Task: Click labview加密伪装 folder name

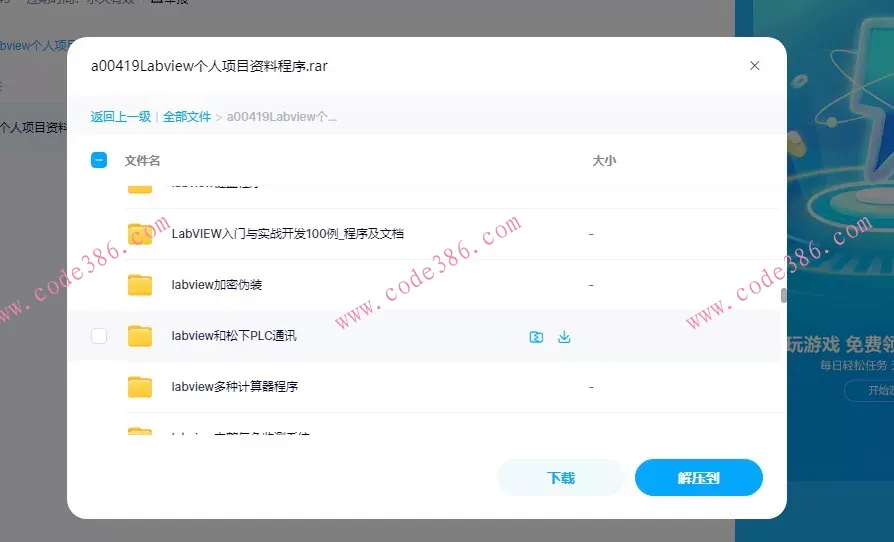Action: pyautogui.click(x=217, y=285)
